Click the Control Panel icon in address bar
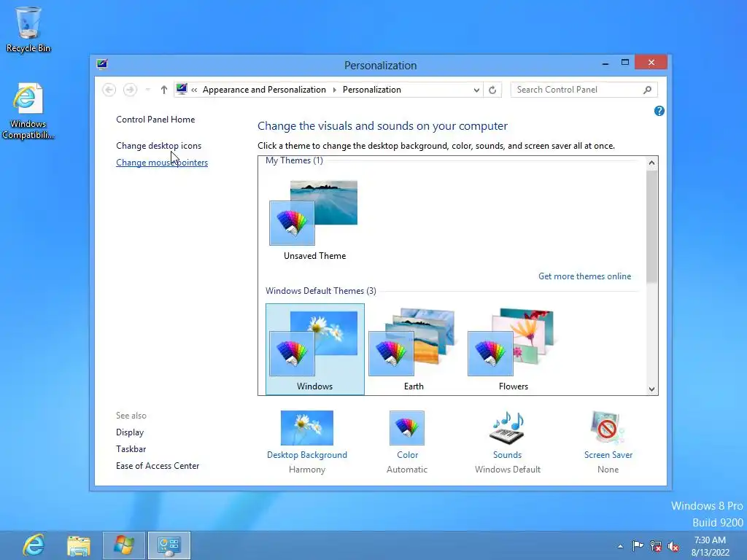 182,89
